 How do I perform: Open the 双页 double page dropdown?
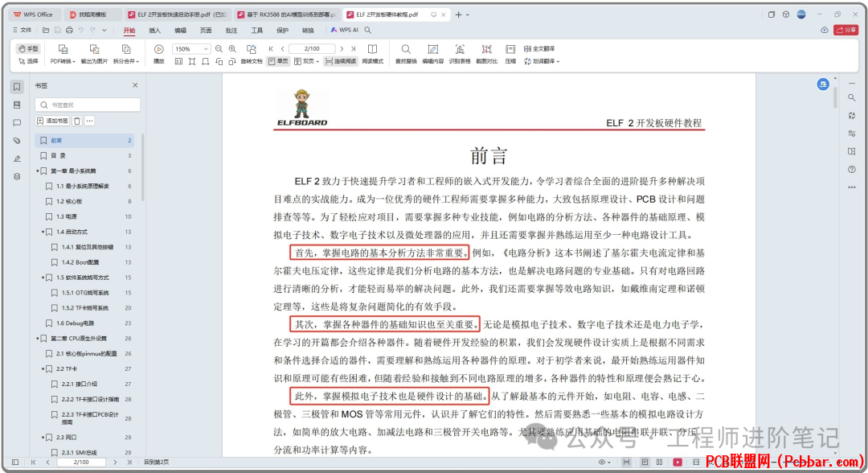click(307, 61)
